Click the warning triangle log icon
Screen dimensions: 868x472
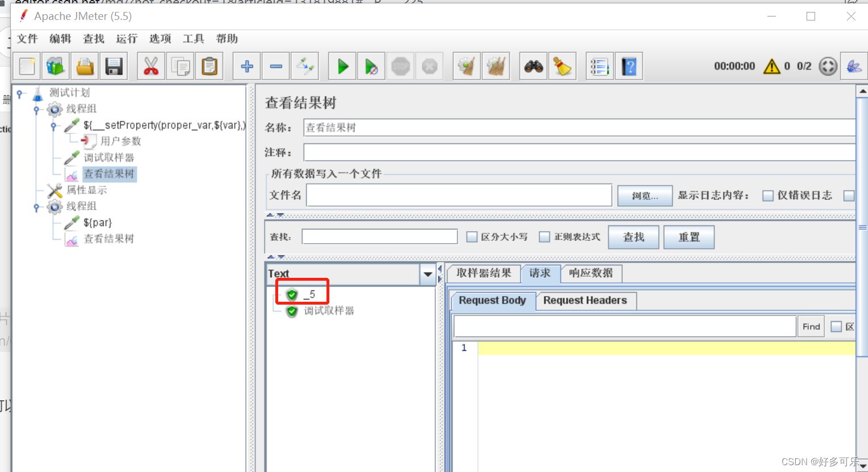pos(772,67)
